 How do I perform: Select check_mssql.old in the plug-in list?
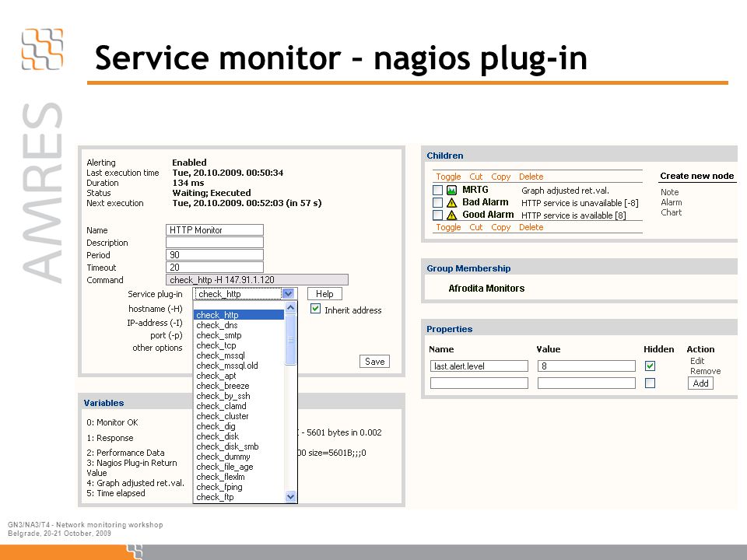click(x=239, y=366)
